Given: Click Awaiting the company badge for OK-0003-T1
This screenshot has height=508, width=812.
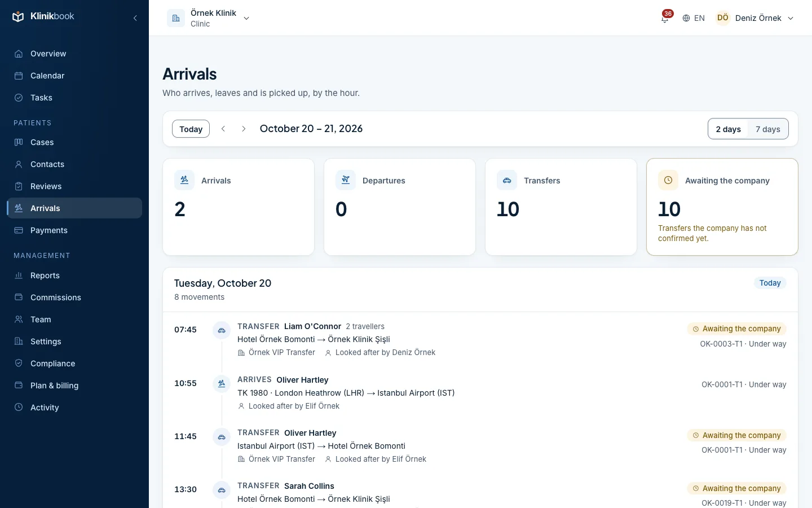Looking at the screenshot, I should point(736,329).
